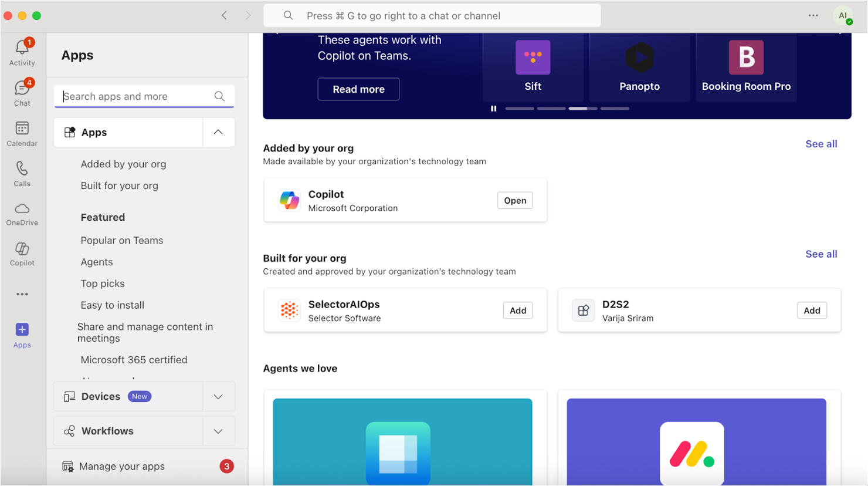This screenshot has height=486, width=868.
Task: Open the profile avatar at top right
Action: pos(843,16)
